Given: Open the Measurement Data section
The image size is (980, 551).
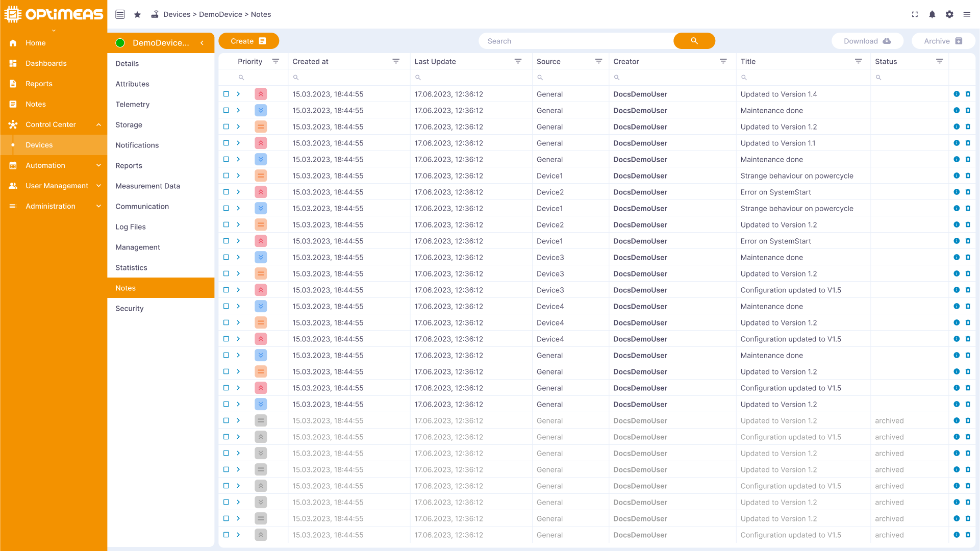Looking at the screenshot, I should click(x=161, y=186).
